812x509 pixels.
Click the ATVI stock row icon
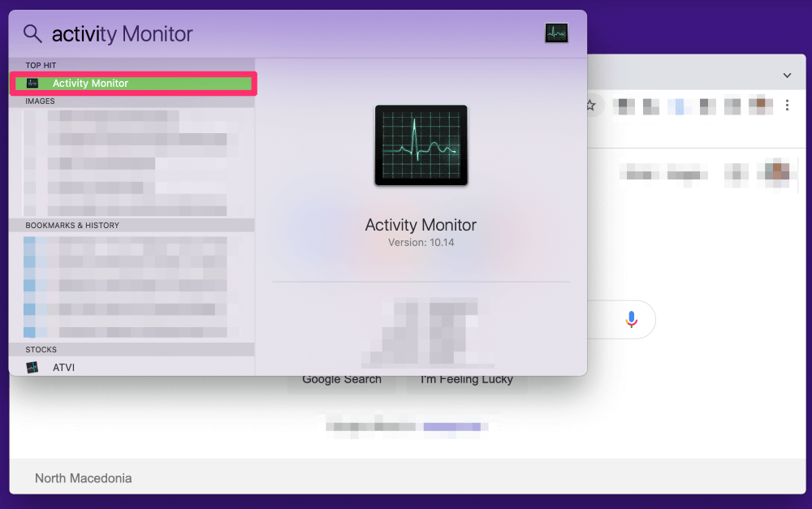pos(32,367)
